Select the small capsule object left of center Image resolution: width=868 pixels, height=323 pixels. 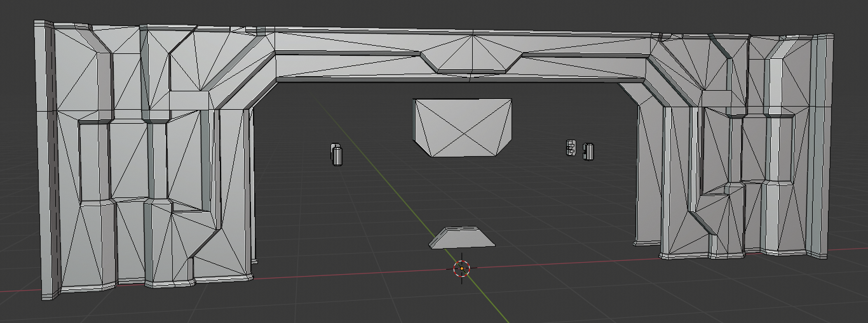tap(337, 154)
